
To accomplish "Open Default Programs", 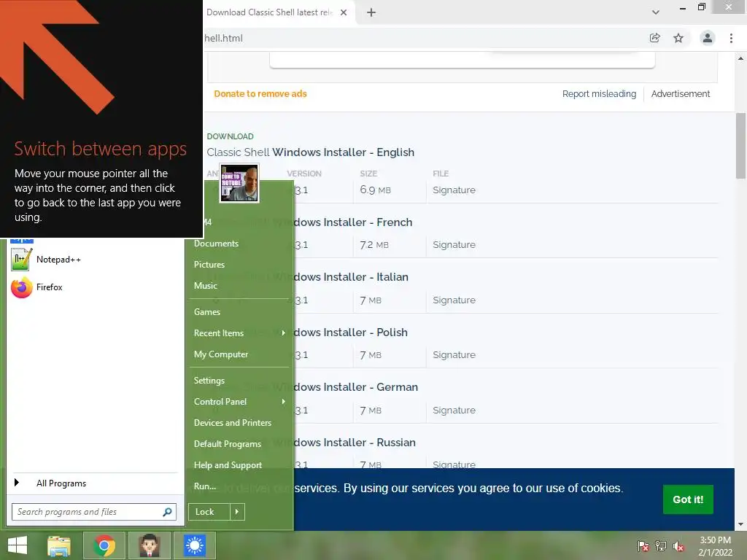I will pyautogui.click(x=228, y=444).
